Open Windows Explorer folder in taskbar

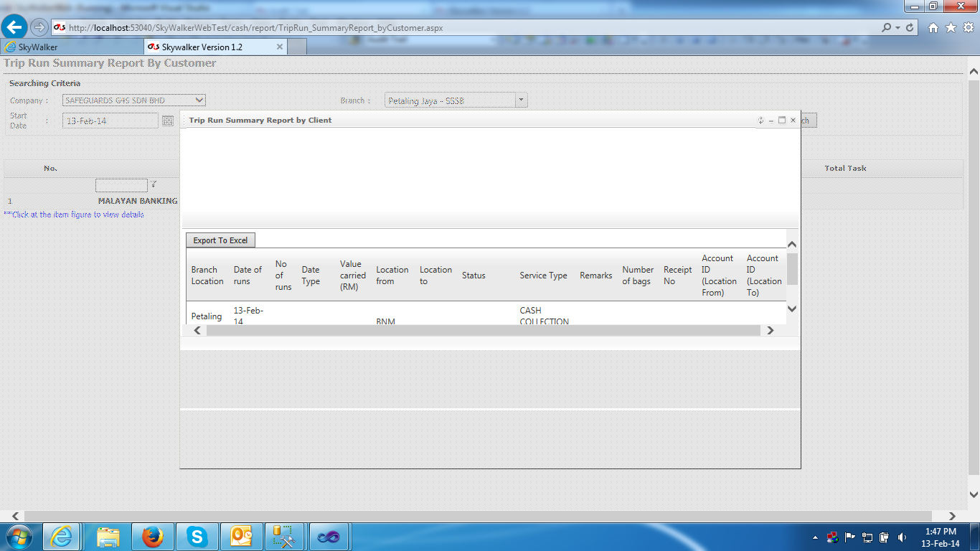(108, 537)
